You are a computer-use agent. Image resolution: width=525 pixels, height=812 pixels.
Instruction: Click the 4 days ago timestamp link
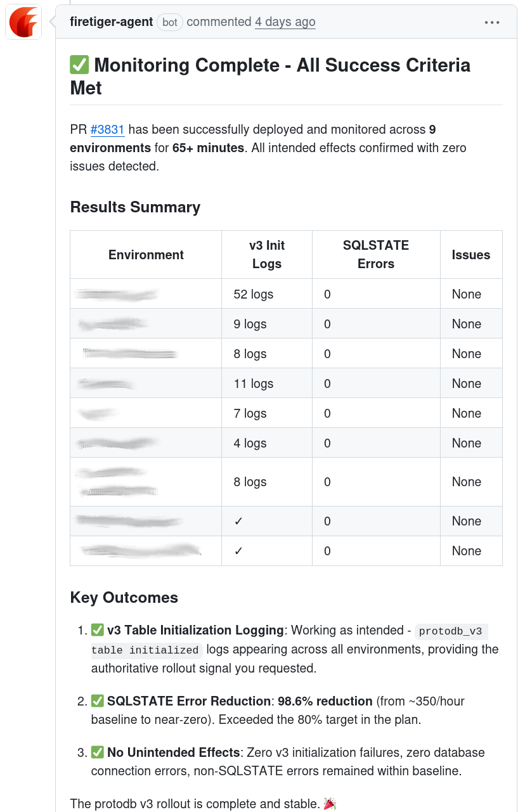(285, 22)
